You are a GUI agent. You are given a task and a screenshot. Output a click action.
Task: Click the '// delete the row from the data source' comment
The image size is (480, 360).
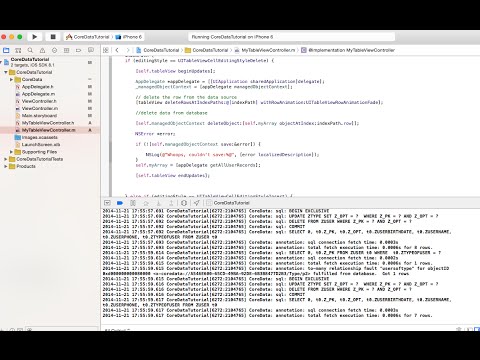[x=186, y=97]
